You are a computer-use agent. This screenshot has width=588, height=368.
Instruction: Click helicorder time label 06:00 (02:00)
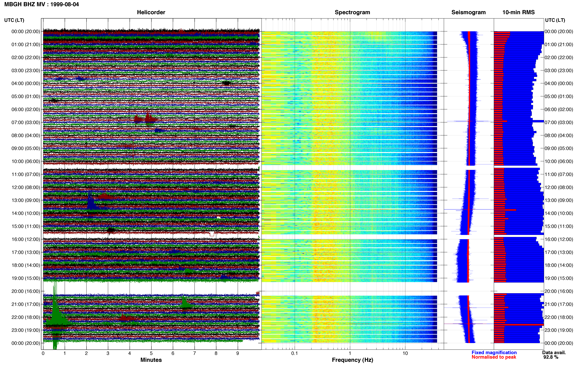pos(26,109)
